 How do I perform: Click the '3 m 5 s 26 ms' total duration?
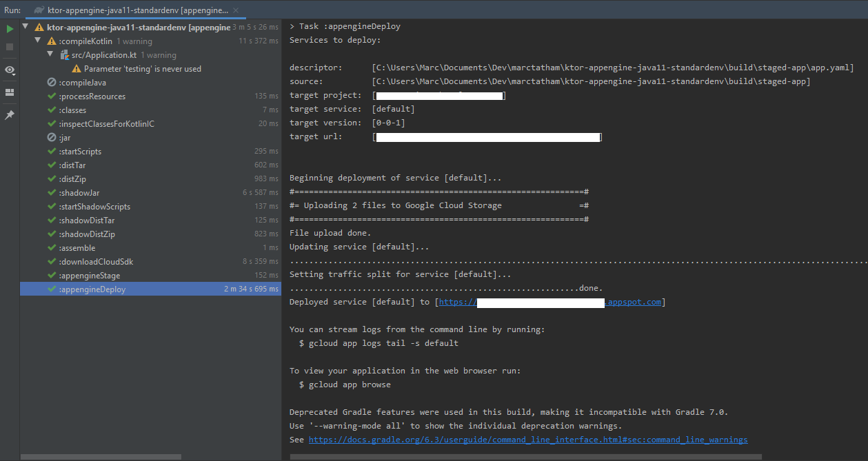[x=255, y=28]
